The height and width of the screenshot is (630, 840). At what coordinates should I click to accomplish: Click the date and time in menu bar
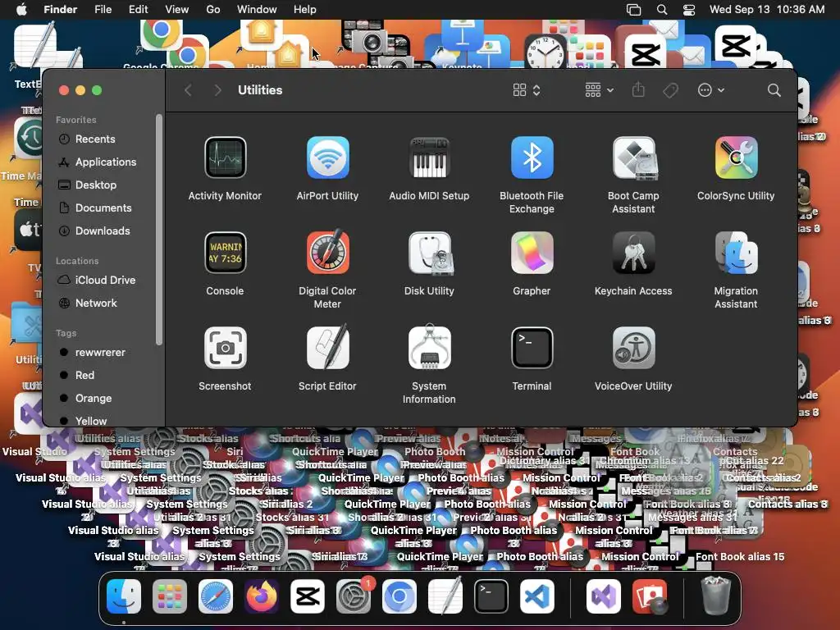coord(767,10)
